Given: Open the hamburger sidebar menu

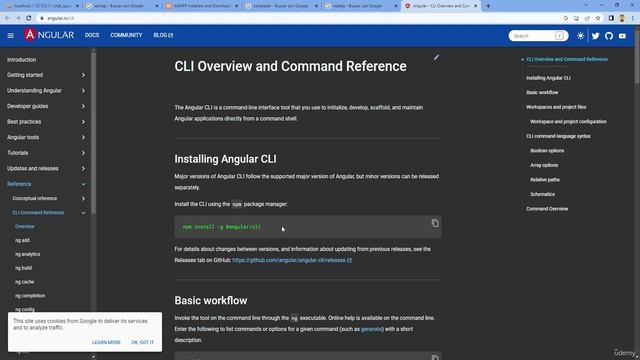Looking at the screenshot, I should click(x=11, y=36).
